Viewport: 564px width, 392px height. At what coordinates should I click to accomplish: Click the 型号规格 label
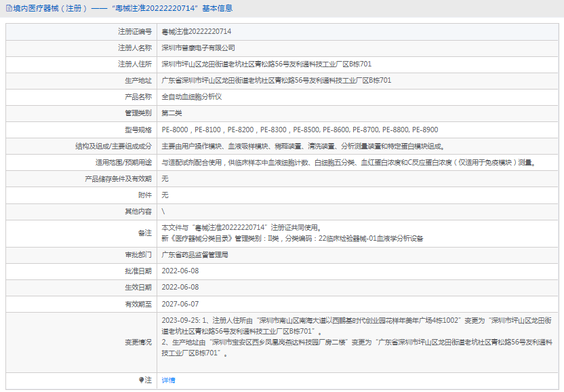pyautogui.click(x=138, y=130)
